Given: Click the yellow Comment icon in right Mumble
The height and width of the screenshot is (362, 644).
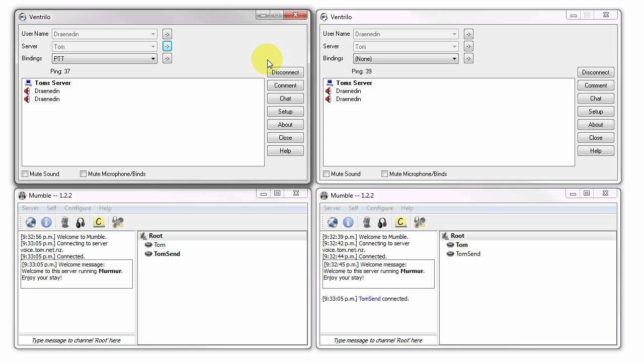Looking at the screenshot, I should 401,222.
